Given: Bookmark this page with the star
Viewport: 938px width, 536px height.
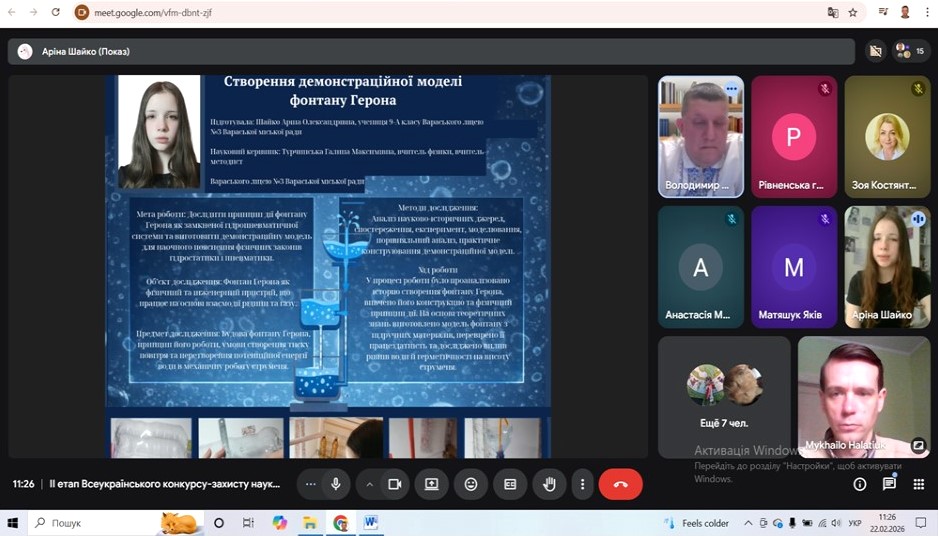Looking at the screenshot, I should [x=853, y=12].
